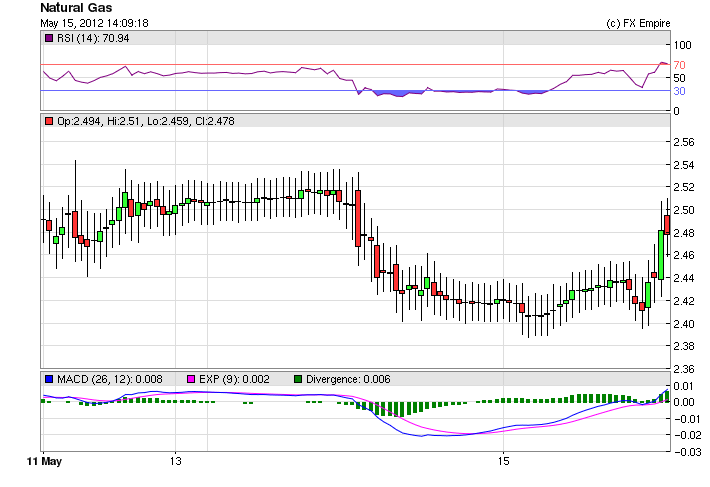Click the '2.44' price axis label
Screen dimensions: 710x487
click(x=684, y=278)
